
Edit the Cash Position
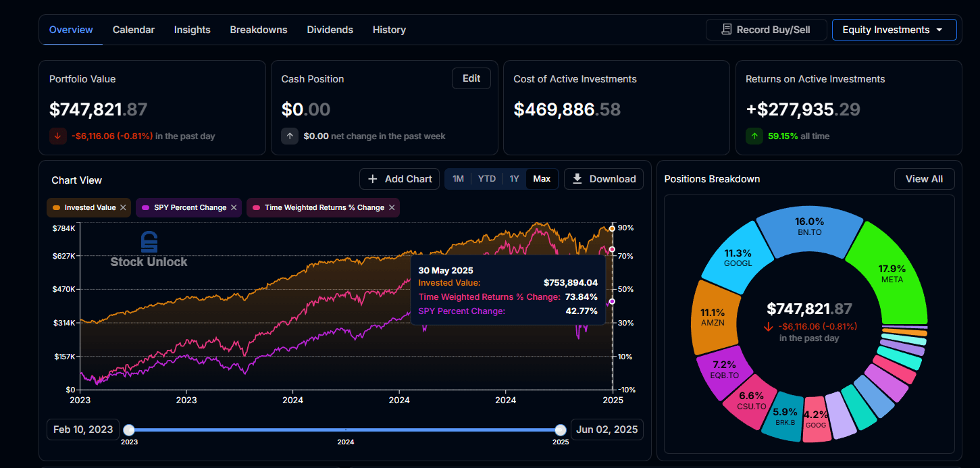click(x=471, y=78)
